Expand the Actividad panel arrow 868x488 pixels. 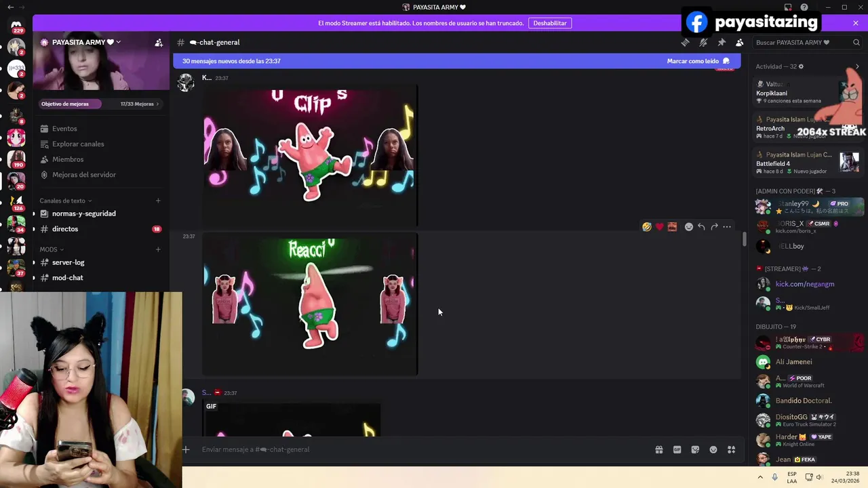[x=857, y=66]
